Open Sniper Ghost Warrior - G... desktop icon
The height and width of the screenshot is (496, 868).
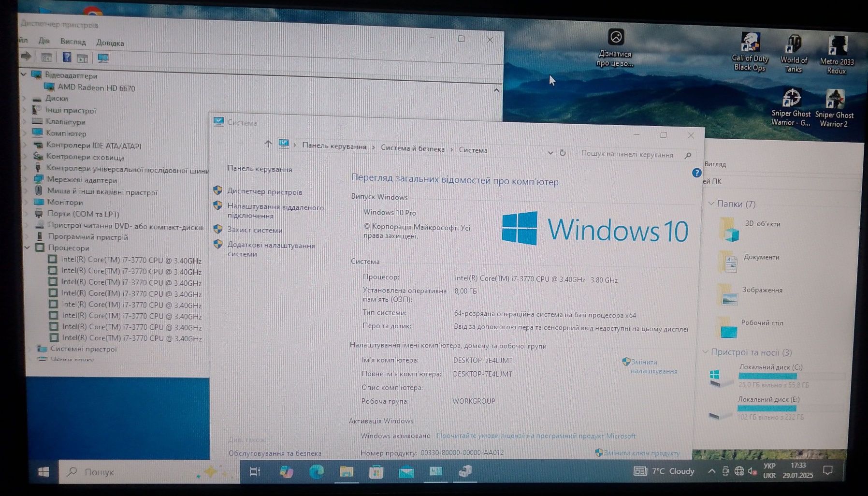[x=791, y=107]
